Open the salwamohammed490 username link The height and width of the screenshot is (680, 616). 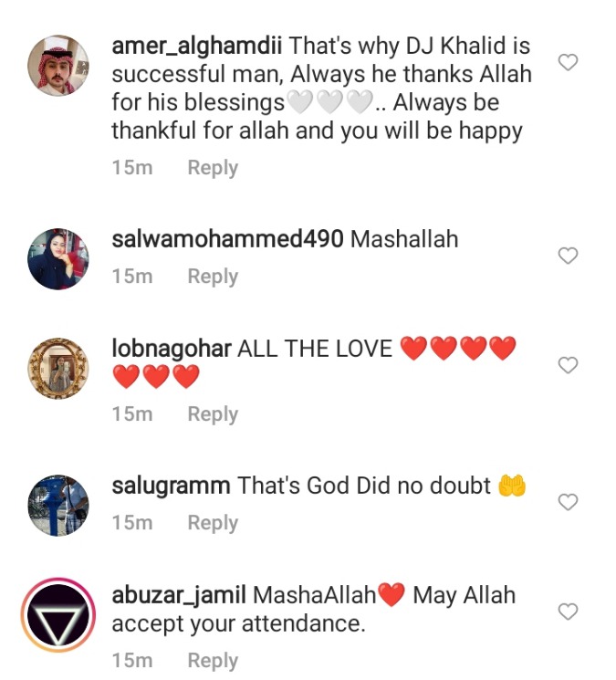[227, 239]
